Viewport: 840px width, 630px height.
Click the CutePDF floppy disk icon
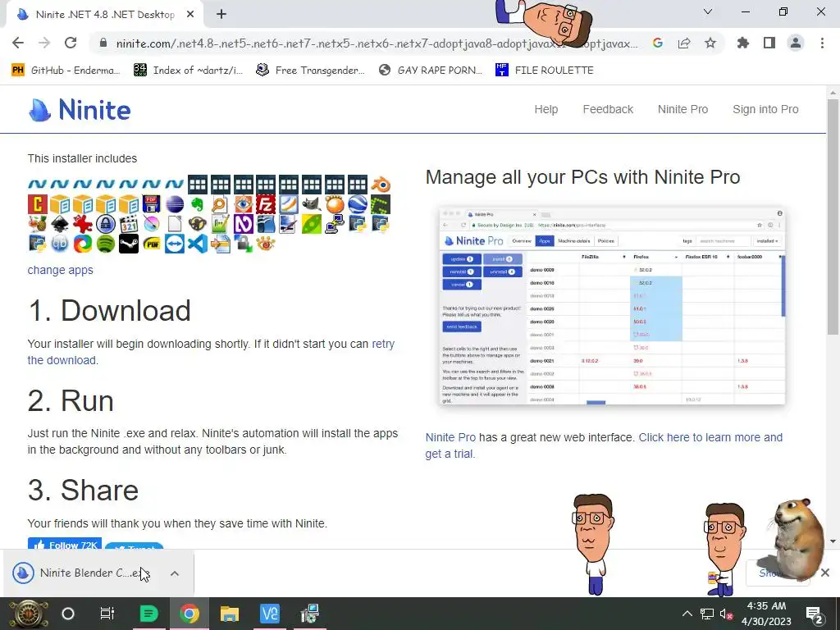pyautogui.click(x=152, y=204)
